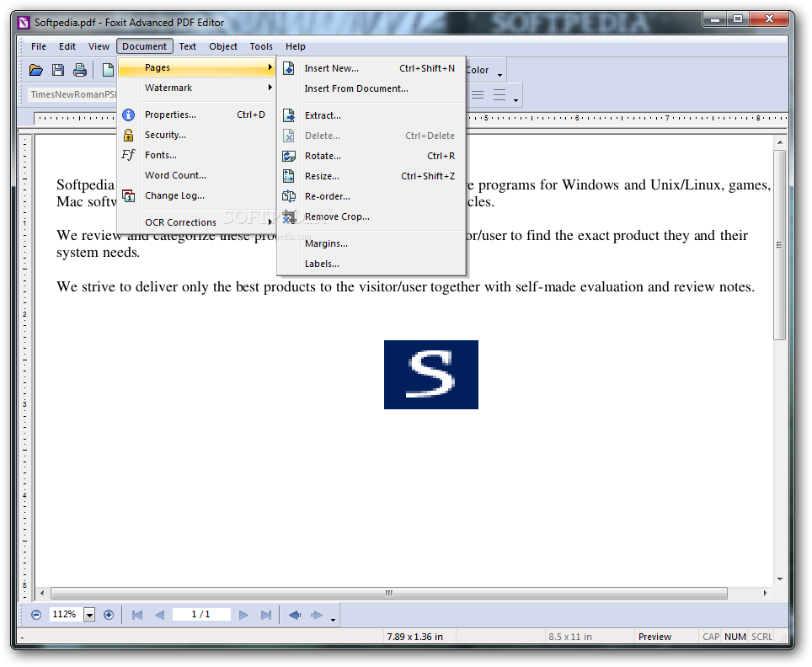Click the blue back navigation arrow
Screen dimensions: 812x667
point(295,615)
